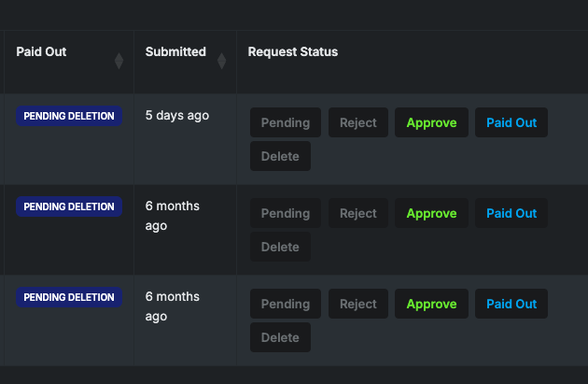
Task: Sort by the Submitted column arrows
Action: tap(221, 61)
